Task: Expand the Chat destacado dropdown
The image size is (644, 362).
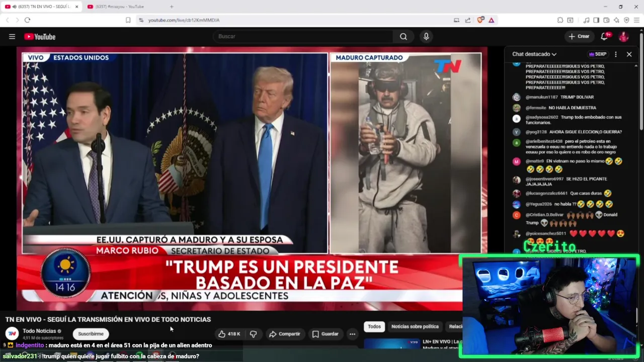Action: pos(534,54)
